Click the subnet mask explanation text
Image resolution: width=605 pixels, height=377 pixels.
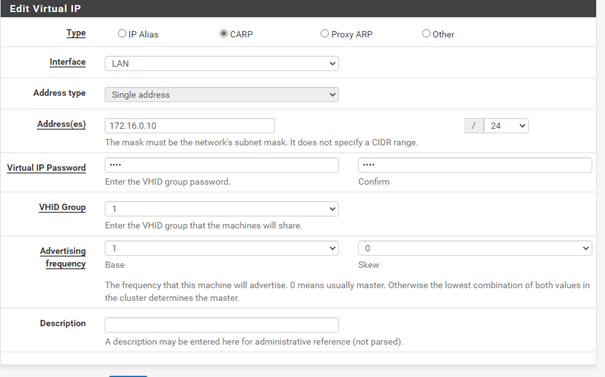pos(261,142)
